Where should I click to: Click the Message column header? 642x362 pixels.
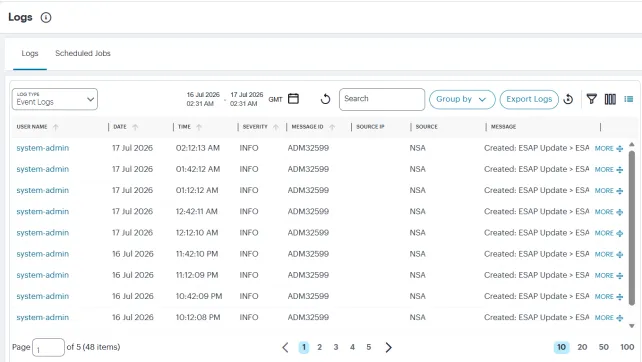coord(503,127)
